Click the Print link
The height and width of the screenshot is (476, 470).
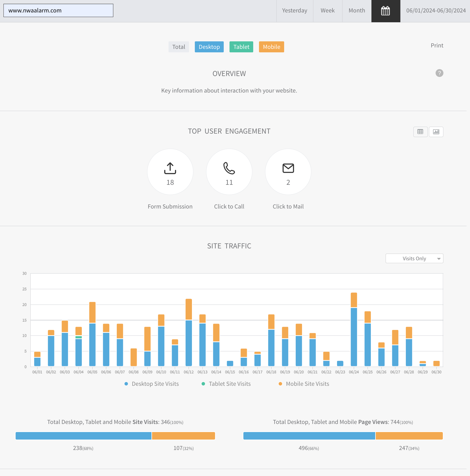point(437,45)
